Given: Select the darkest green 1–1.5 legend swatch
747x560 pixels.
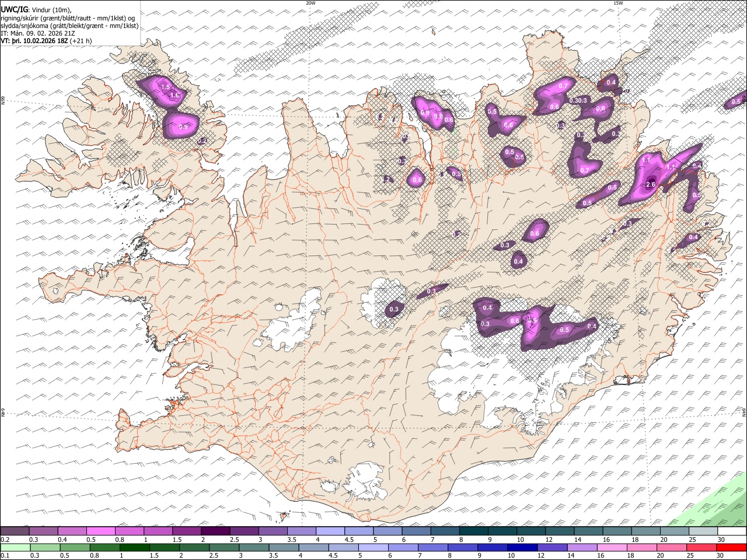Looking at the screenshot, I should pyautogui.click(x=135, y=547).
